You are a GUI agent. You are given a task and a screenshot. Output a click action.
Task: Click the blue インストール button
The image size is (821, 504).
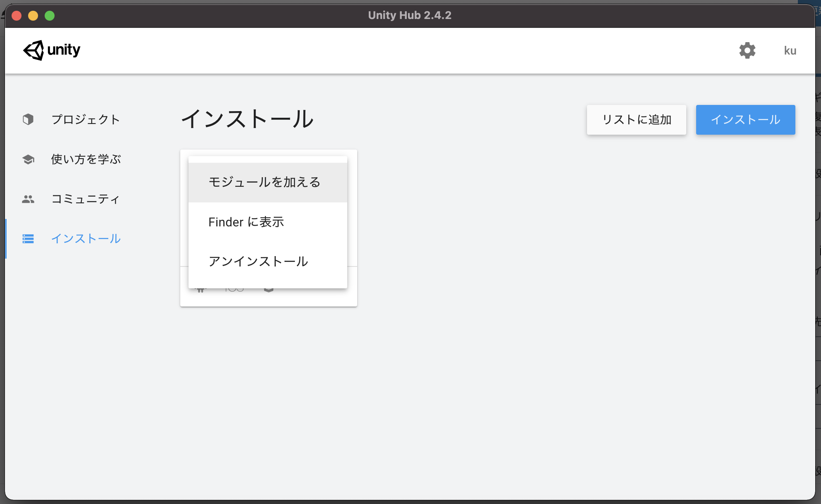pyautogui.click(x=746, y=120)
